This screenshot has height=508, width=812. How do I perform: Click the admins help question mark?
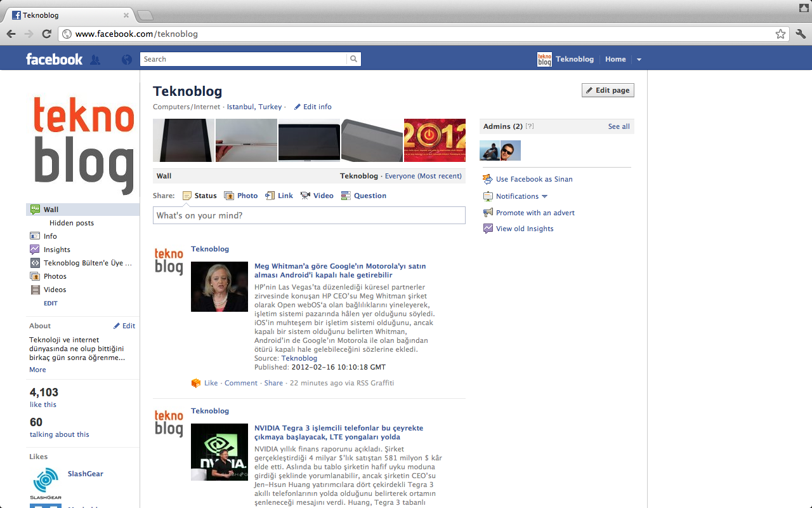[x=530, y=126]
